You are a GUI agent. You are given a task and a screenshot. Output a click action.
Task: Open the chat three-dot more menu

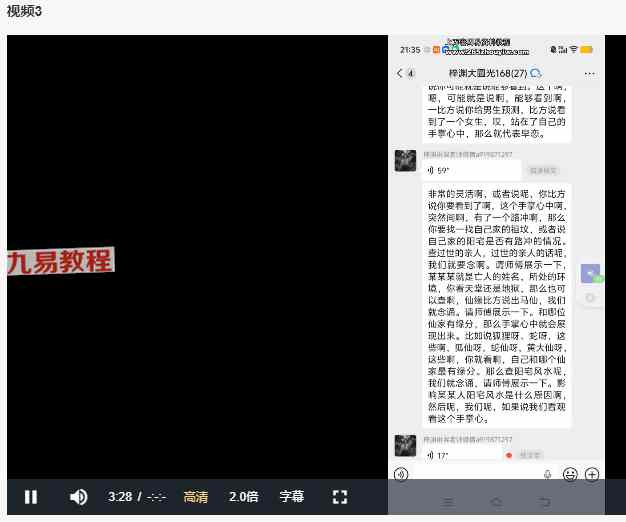pos(590,73)
